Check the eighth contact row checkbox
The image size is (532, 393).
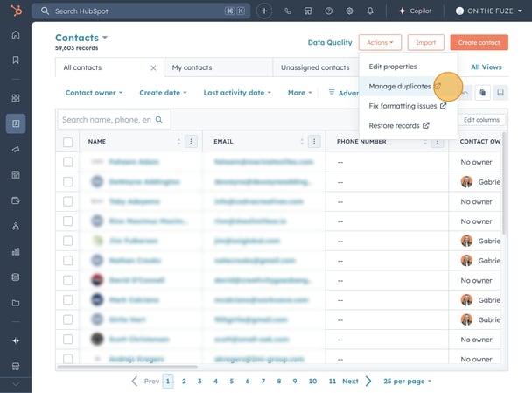tap(68, 299)
